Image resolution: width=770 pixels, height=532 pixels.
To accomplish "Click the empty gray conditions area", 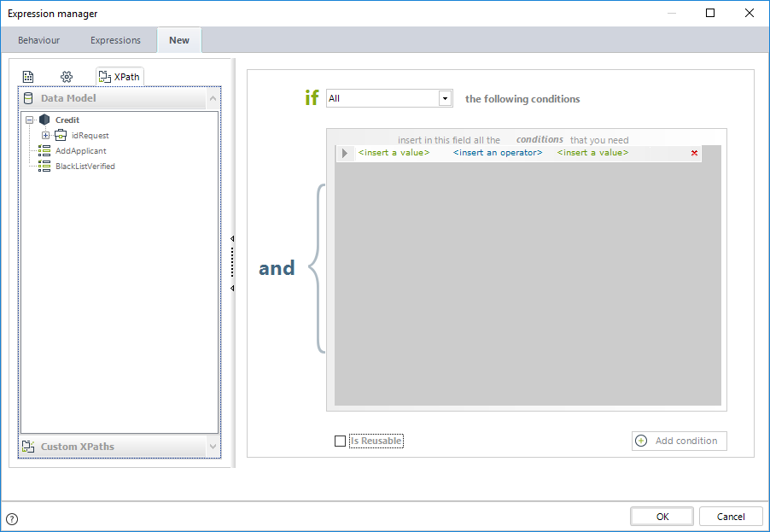I will pyautogui.click(x=528, y=285).
